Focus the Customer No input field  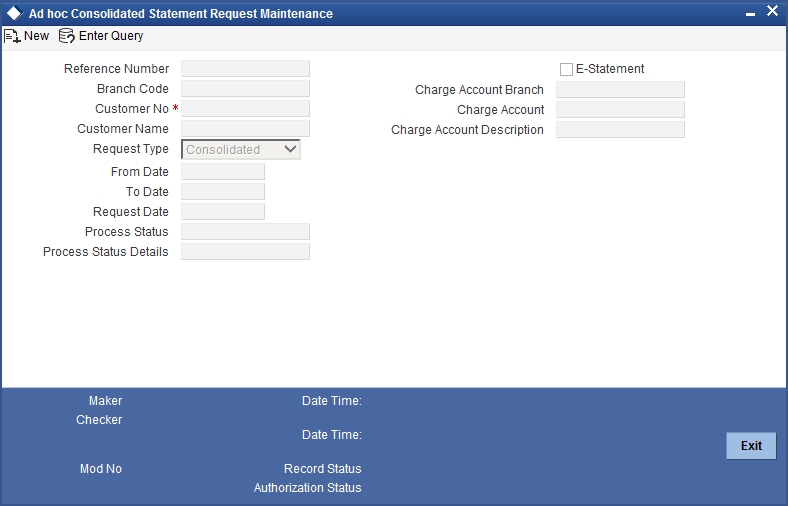245,109
